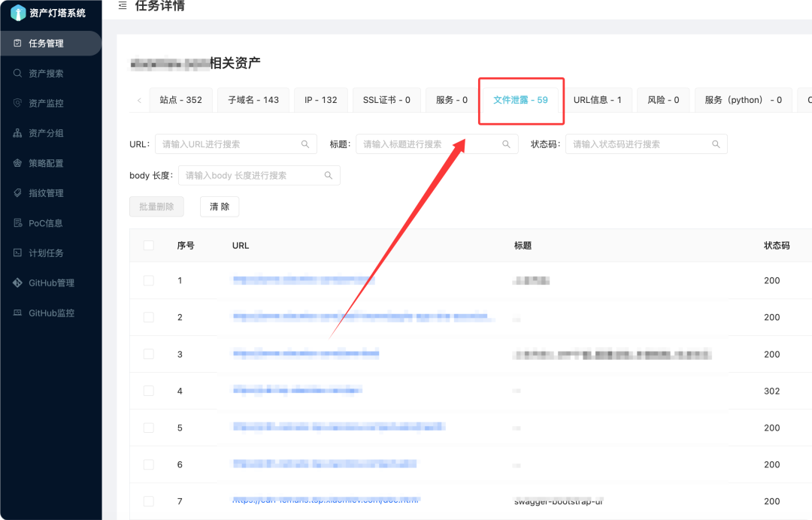Image resolution: width=812 pixels, height=520 pixels.
Task: Open the blurred URL link in row 3
Action: pos(305,353)
